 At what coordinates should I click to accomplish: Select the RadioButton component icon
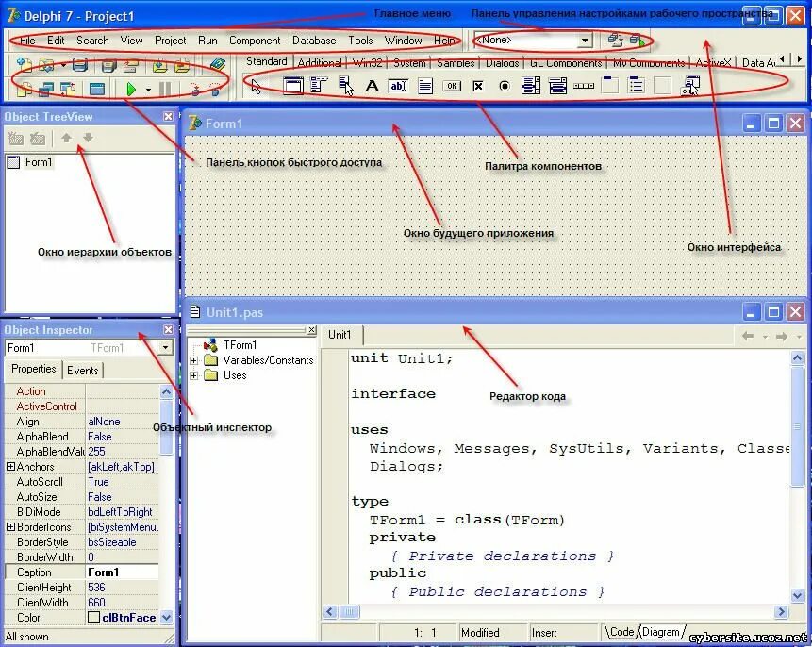coord(505,86)
